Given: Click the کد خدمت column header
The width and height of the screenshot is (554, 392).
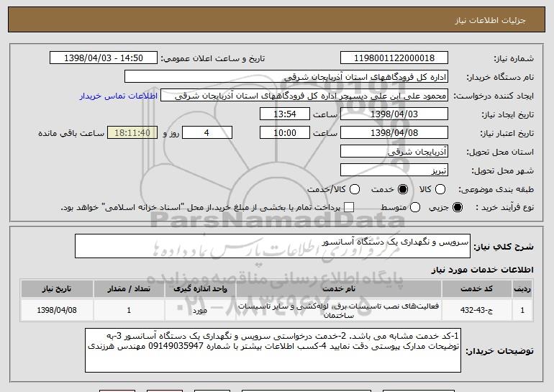Looking at the screenshot, I should 476,289.
